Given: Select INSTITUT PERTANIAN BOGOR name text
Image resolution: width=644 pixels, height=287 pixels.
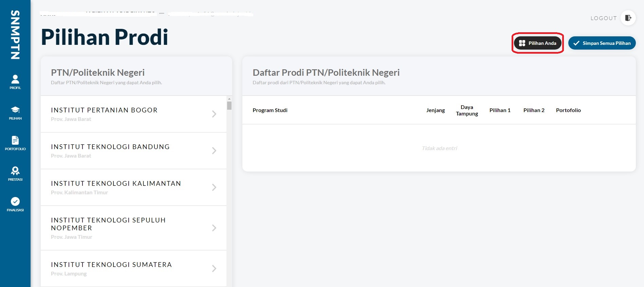Looking at the screenshot, I should pos(104,110).
